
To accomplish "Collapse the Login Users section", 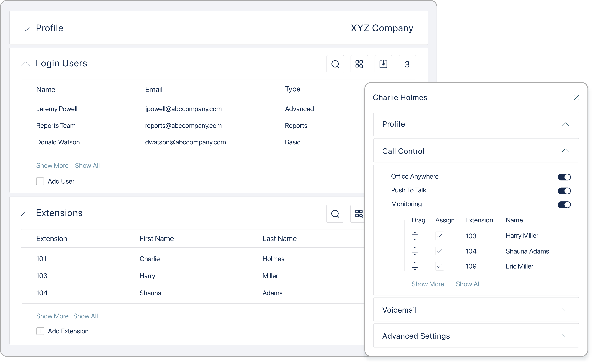I will click(x=26, y=64).
